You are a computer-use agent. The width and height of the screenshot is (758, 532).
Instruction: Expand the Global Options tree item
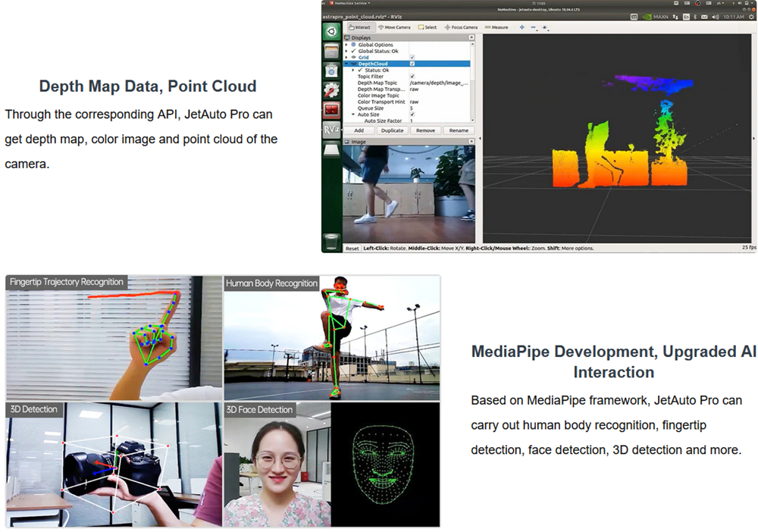coord(346,45)
